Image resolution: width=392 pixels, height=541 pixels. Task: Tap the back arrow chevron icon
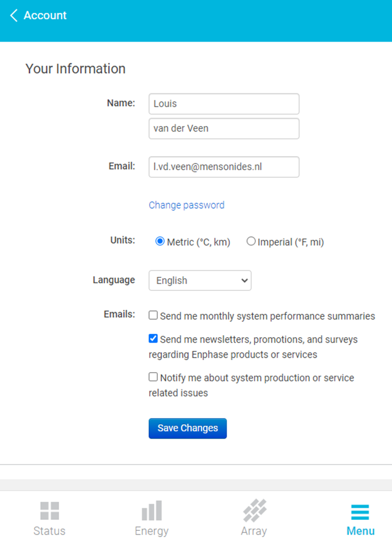click(x=13, y=15)
